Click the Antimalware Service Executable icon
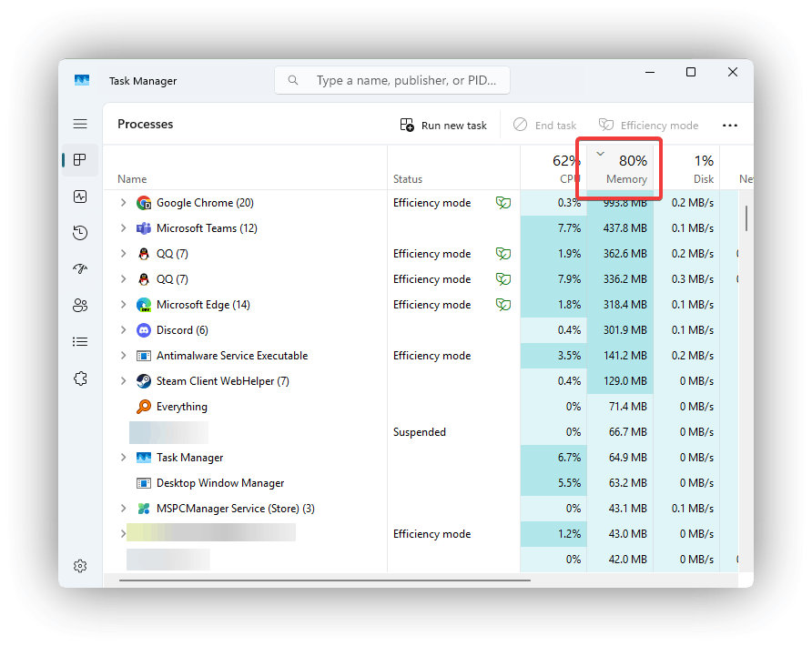Viewport: 812px width, 646px height. 144,356
